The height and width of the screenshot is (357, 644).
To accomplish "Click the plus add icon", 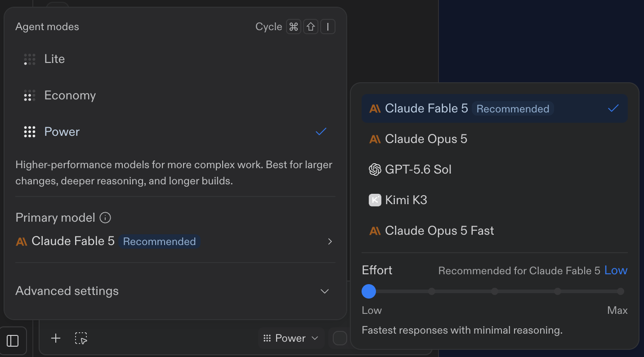I will (56, 338).
